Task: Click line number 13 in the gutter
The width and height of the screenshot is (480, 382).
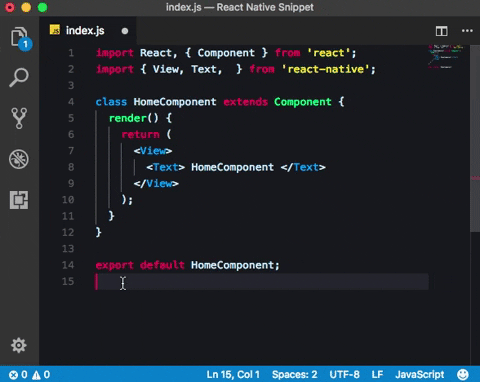Action: pos(68,249)
